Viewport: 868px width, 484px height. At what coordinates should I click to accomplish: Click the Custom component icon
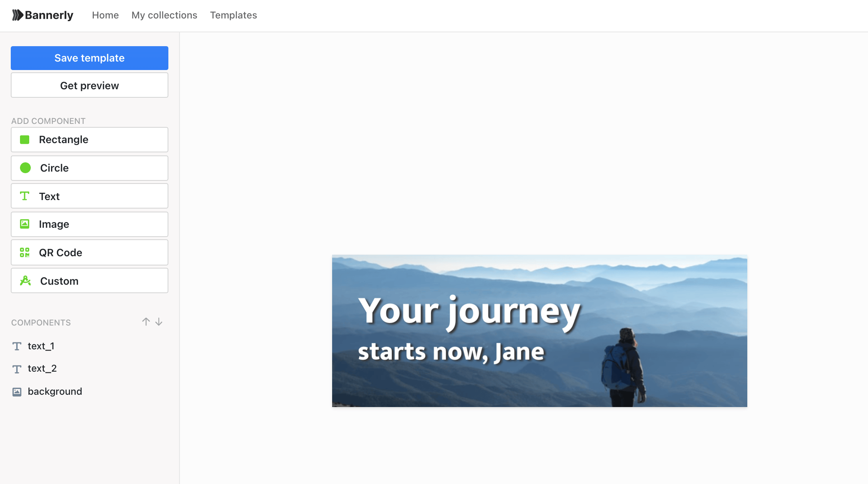25,281
